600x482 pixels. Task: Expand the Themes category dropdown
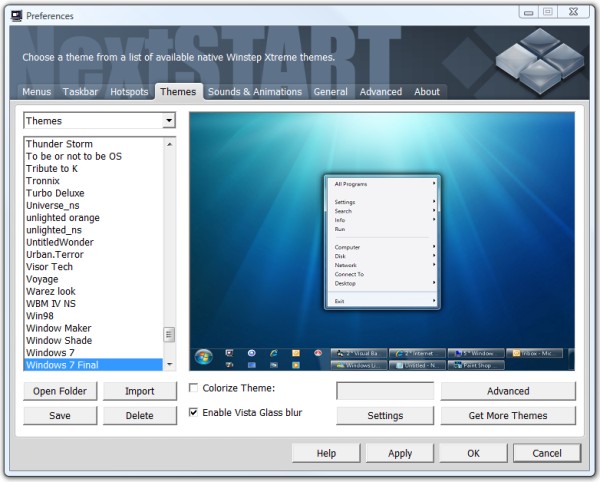pyautogui.click(x=169, y=121)
